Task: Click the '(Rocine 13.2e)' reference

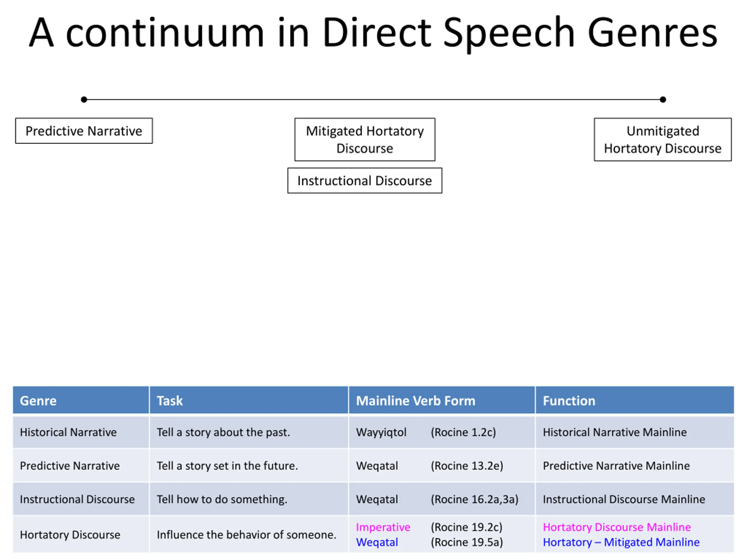Action: pos(467,466)
